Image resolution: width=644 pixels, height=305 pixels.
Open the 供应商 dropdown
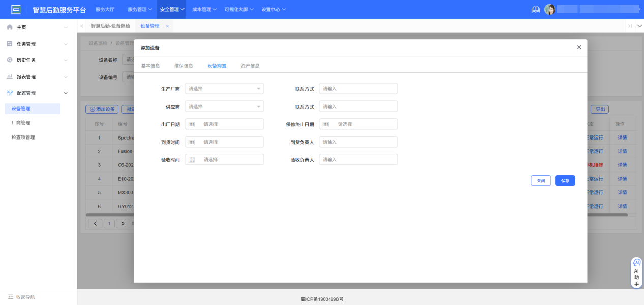[x=224, y=106]
